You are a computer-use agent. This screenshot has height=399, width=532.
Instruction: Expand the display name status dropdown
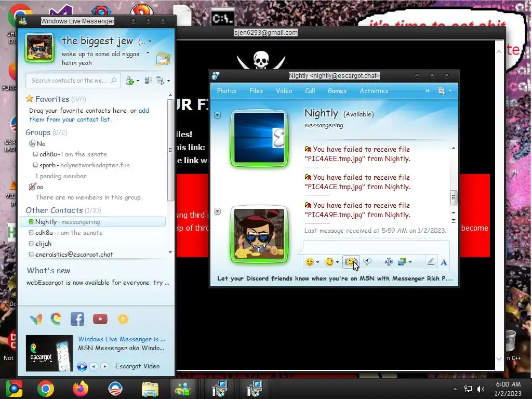150,42
